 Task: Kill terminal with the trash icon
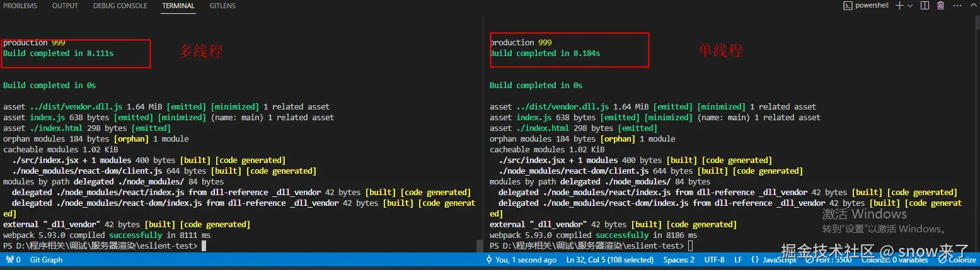click(x=941, y=6)
